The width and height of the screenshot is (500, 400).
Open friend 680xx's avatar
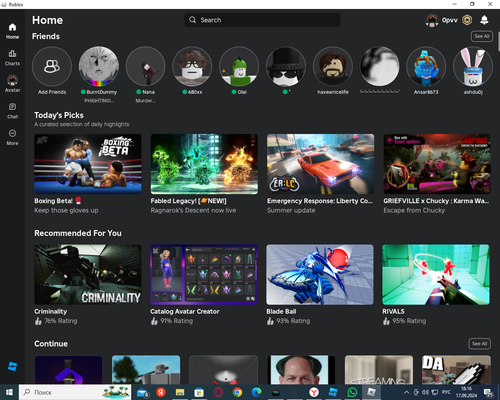(x=192, y=66)
